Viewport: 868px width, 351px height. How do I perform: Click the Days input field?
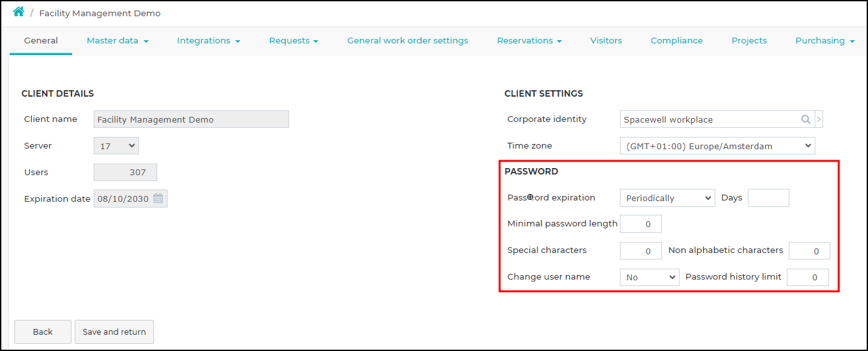coord(769,198)
